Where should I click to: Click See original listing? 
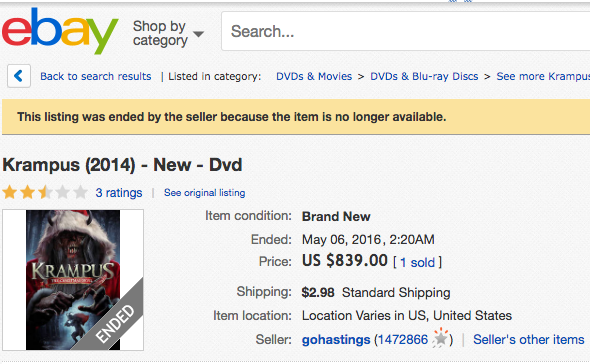click(x=204, y=193)
